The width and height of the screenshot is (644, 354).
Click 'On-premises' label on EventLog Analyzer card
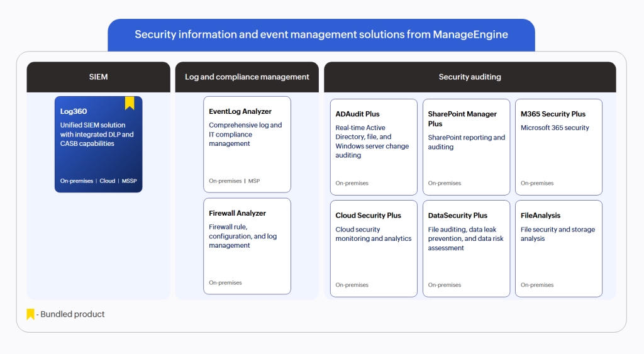pyautogui.click(x=225, y=180)
